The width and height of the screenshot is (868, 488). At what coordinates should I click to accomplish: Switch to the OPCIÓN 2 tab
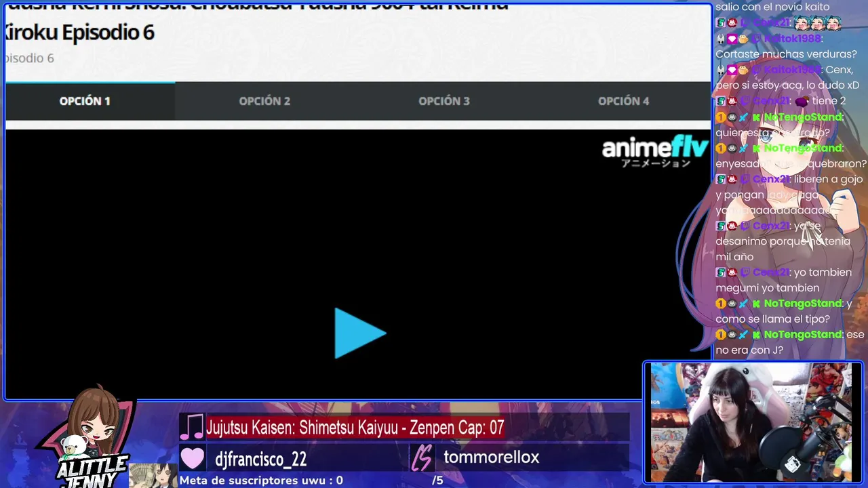264,101
